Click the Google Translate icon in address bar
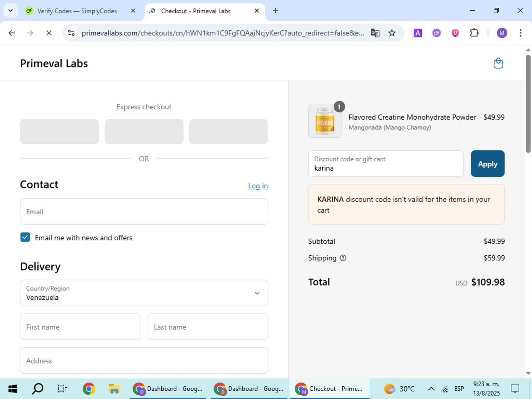Screen dimensions: 532x399 375,33
